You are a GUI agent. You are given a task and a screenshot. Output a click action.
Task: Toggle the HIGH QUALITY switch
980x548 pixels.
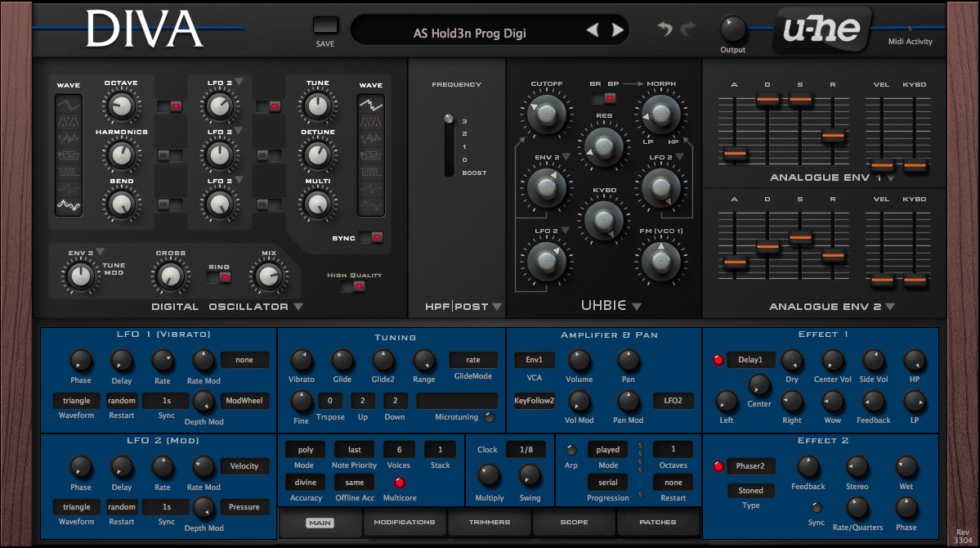tap(353, 286)
